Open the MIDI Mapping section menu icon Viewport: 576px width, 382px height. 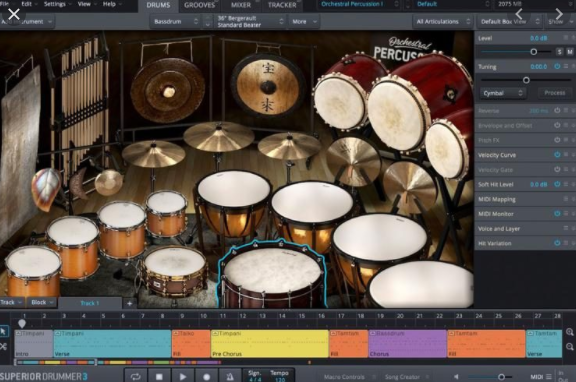(x=566, y=199)
